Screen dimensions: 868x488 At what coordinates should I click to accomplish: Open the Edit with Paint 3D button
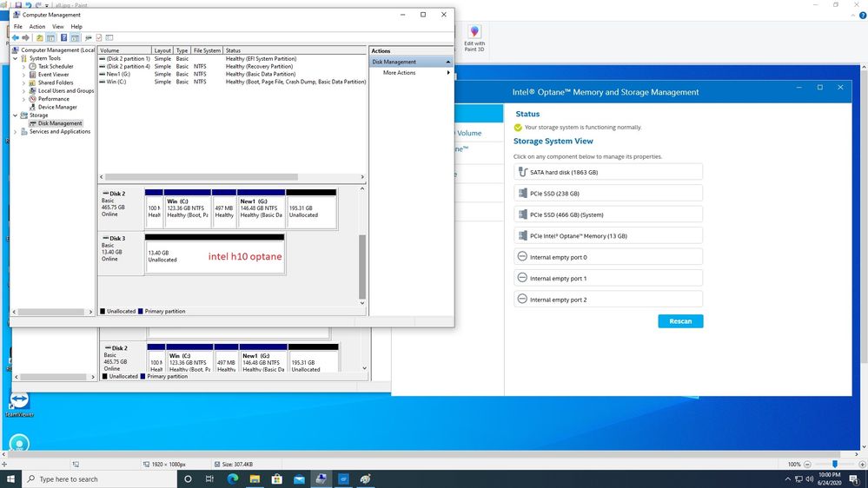pyautogui.click(x=474, y=39)
